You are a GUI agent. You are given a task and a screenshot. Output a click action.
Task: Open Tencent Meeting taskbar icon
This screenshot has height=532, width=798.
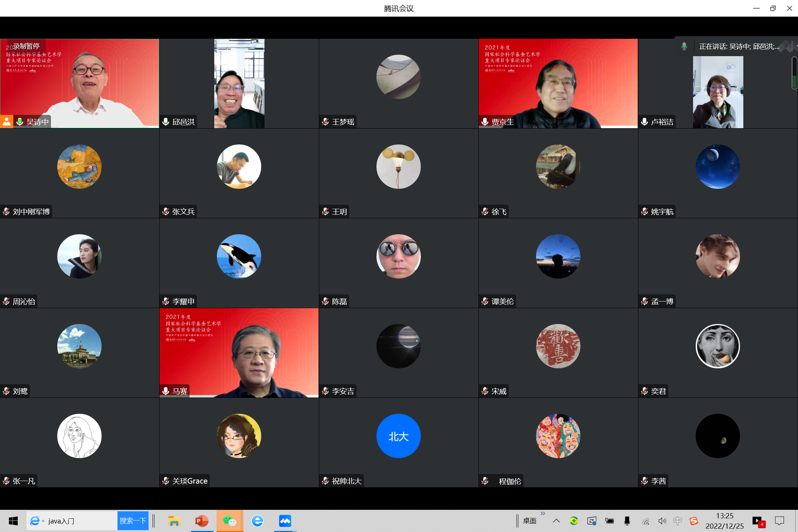pos(285,521)
